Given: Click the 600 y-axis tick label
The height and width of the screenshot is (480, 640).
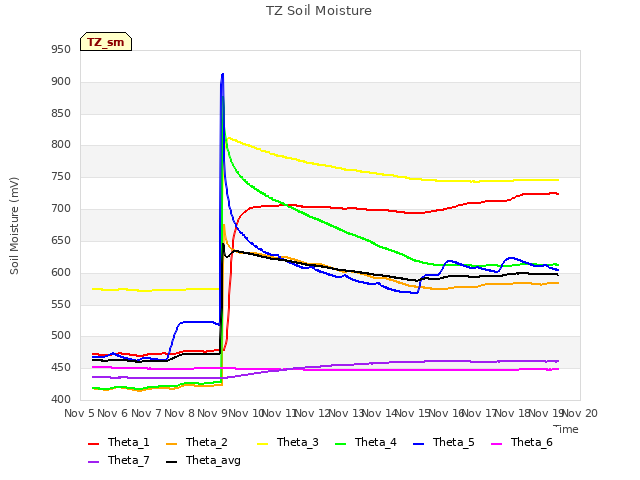Looking at the screenshot, I should pyautogui.click(x=61, y=272).
